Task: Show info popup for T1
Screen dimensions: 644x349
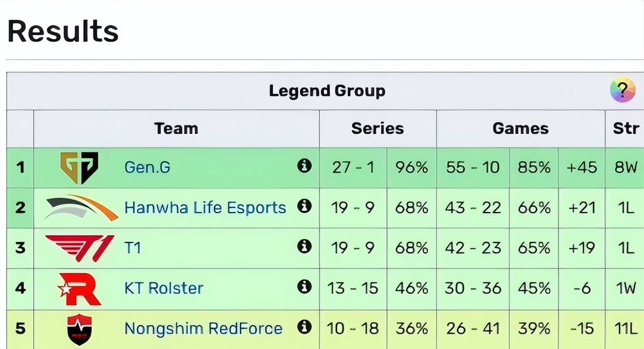Action: [x=304, y=246]
